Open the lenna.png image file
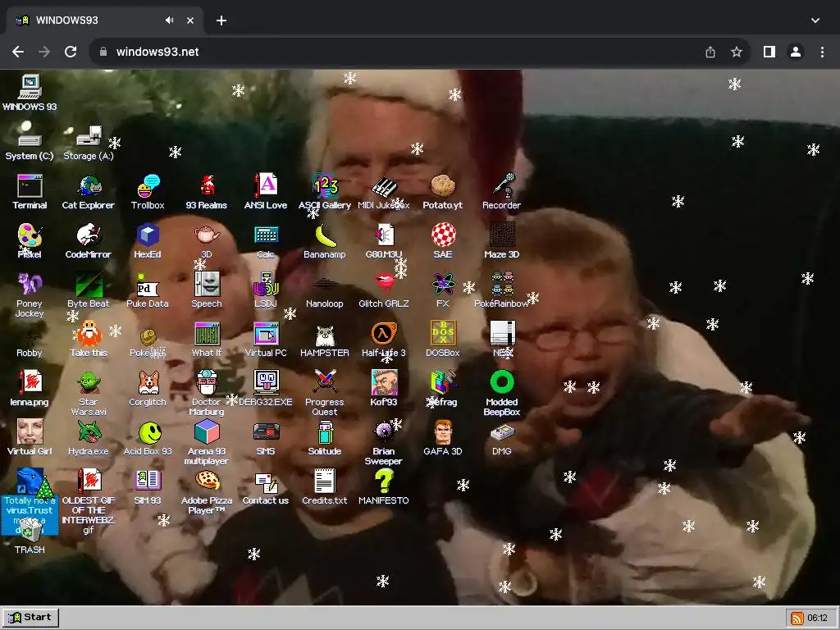The image size is (840, 630). 30,389
